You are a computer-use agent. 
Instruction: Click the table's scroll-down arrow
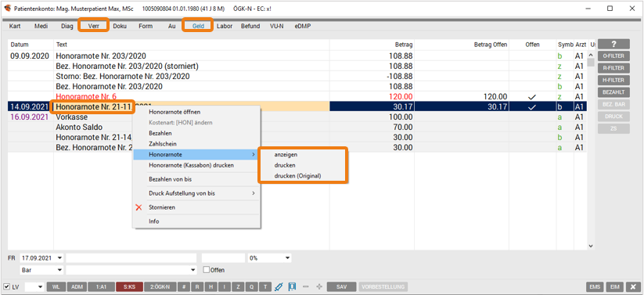pyautogui.click(x=591, y=246)
